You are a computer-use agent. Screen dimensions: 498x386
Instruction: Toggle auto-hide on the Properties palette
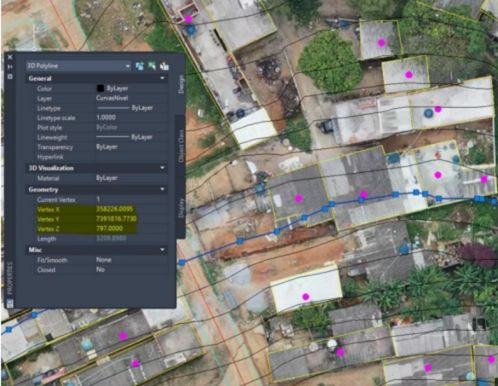[10, 67]
